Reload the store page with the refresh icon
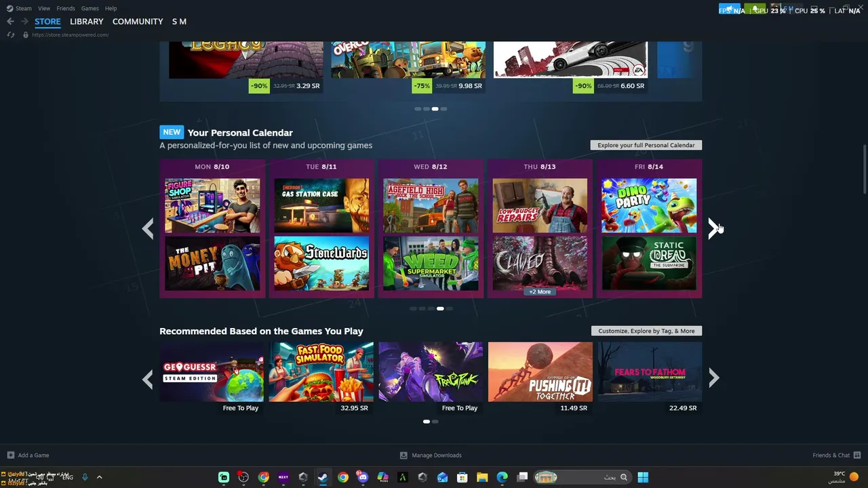The width and height of the screenshot is (868, 488). [x=10, y=35]
